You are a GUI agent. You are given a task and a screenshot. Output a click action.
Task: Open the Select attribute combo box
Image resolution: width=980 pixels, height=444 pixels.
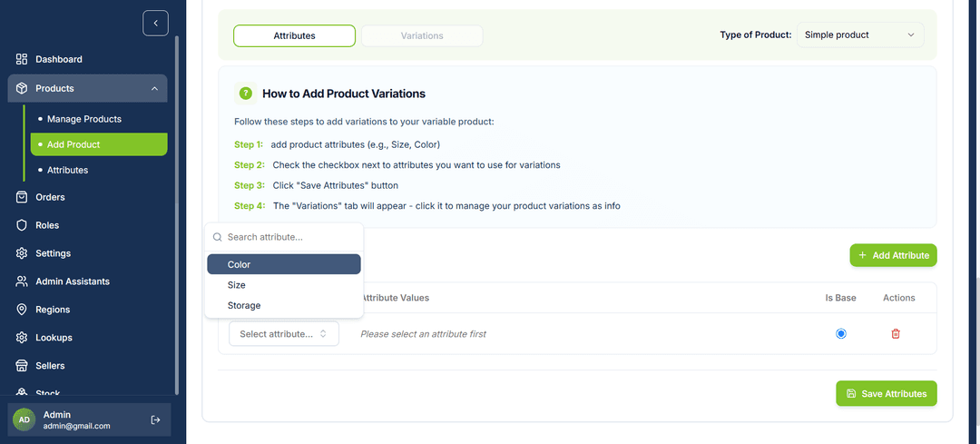284,334
